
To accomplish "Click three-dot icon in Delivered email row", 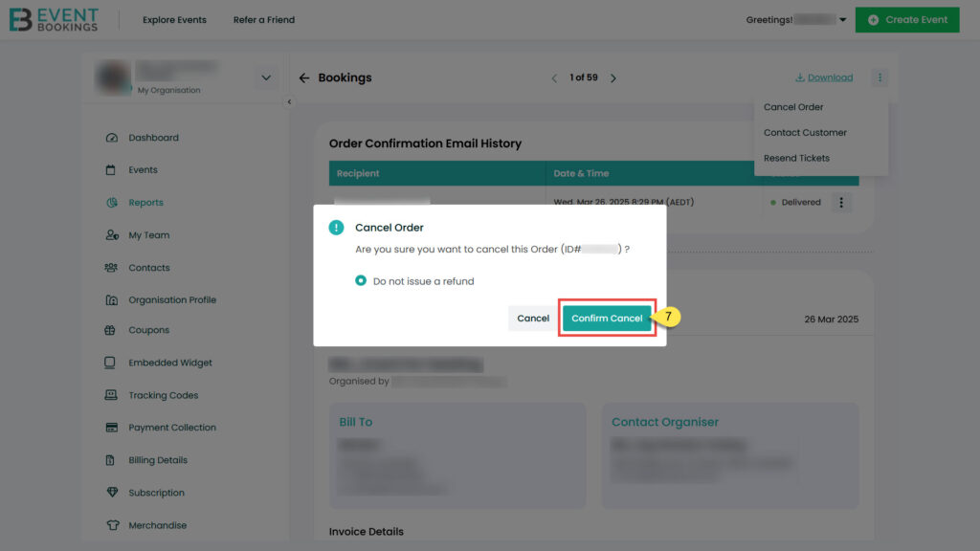I will (x=840, y=202).
